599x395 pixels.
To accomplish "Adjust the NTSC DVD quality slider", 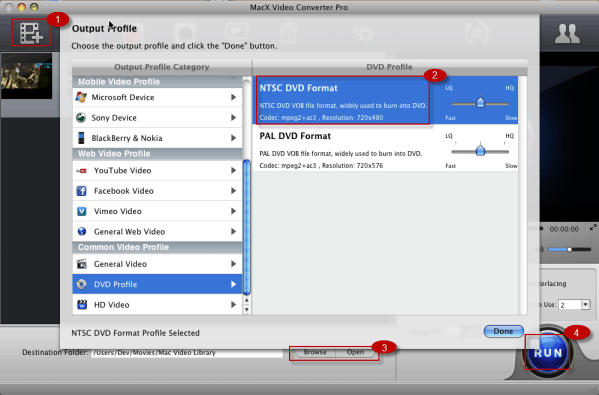I will pos(480,102).
